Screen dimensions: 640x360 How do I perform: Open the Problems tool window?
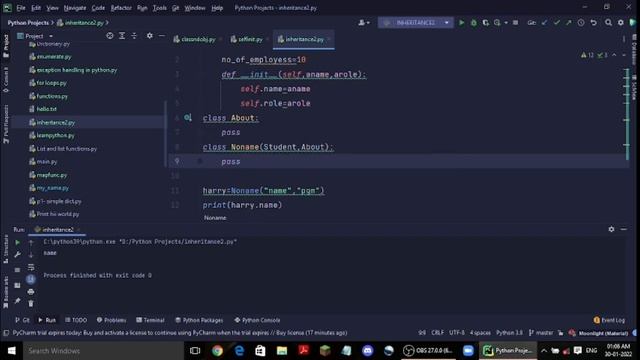(x=111, y=320)
